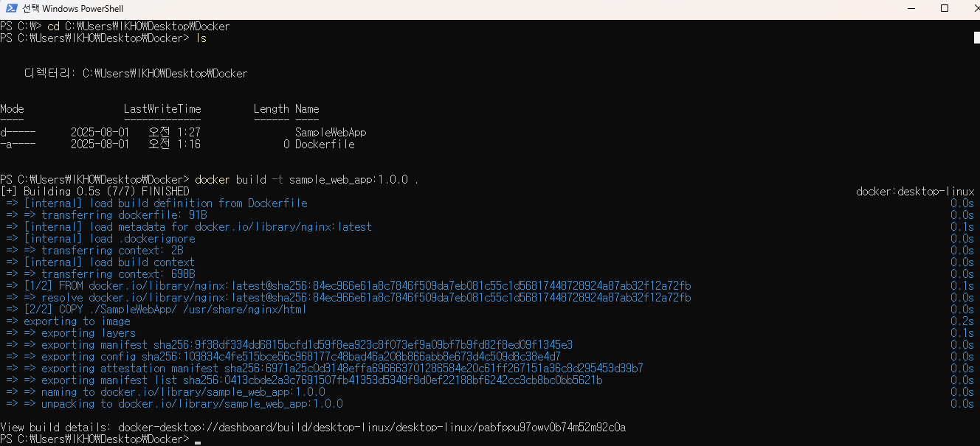The height and width of the screenshot is (446, 980).
Task: Click the '[2/2] COPY ./SampleWebApp/' build step
Action: coord(165,310)
